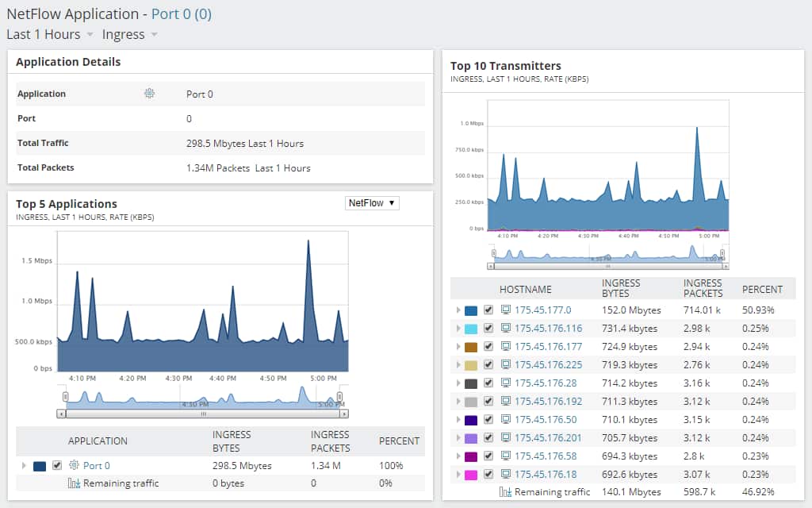The height and width of the screenshot is (508, 812).
Task: Click the monitor icon beside 175.45.176.18
Action: coord(505,474)
